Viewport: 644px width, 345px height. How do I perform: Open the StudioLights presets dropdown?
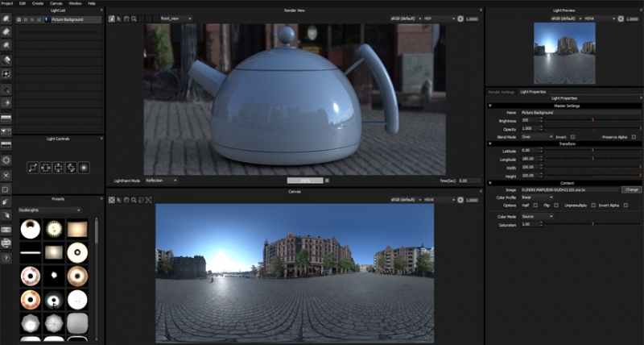pyautogui.click(x=49, y=210)
